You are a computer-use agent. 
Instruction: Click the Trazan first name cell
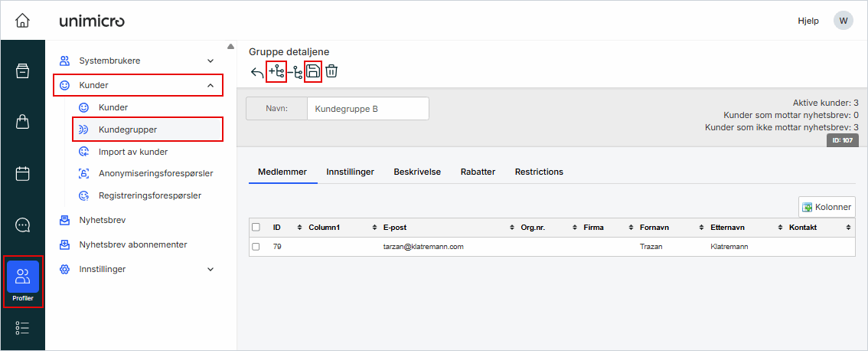click(651, 247)
